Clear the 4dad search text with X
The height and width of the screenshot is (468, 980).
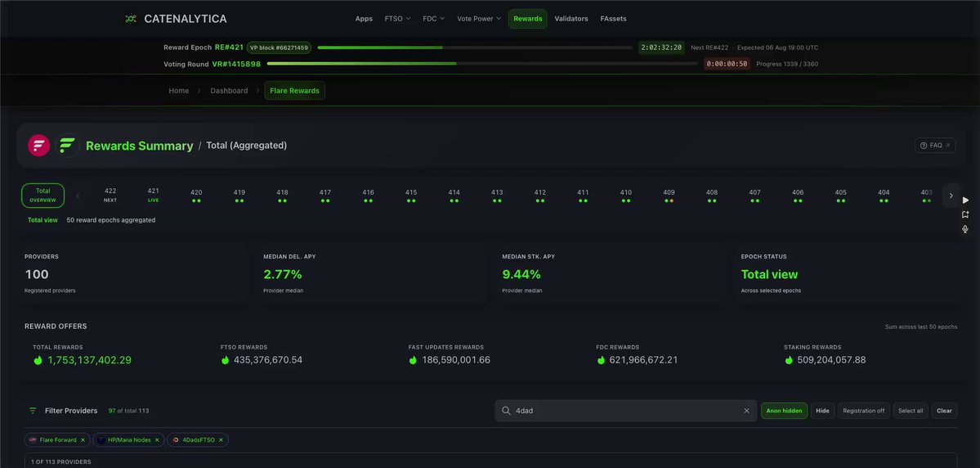tap(746, 411)
